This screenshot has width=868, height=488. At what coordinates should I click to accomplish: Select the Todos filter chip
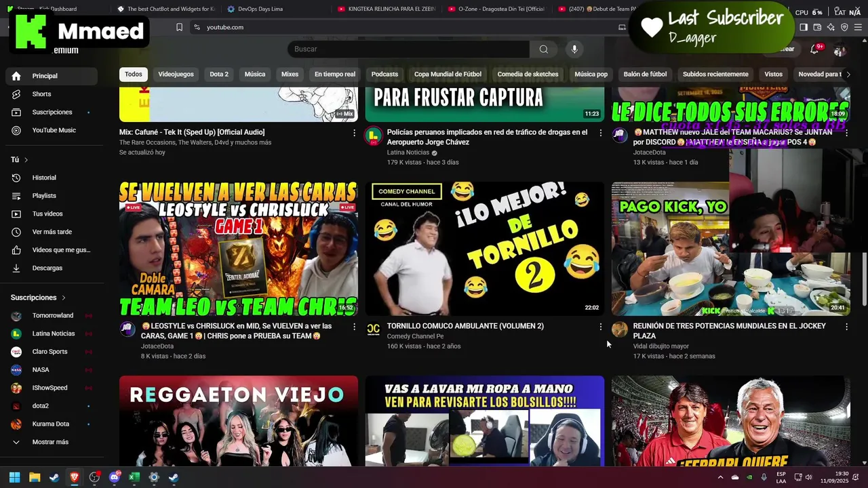click(134, 75)
